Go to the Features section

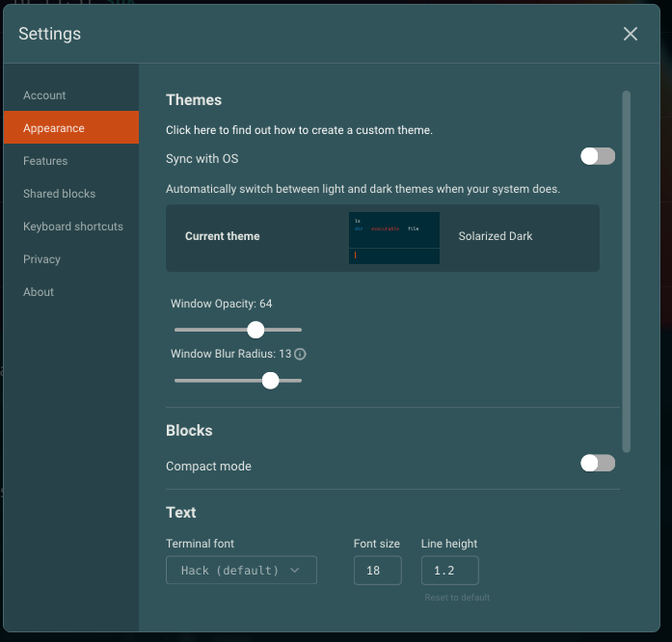71,161
